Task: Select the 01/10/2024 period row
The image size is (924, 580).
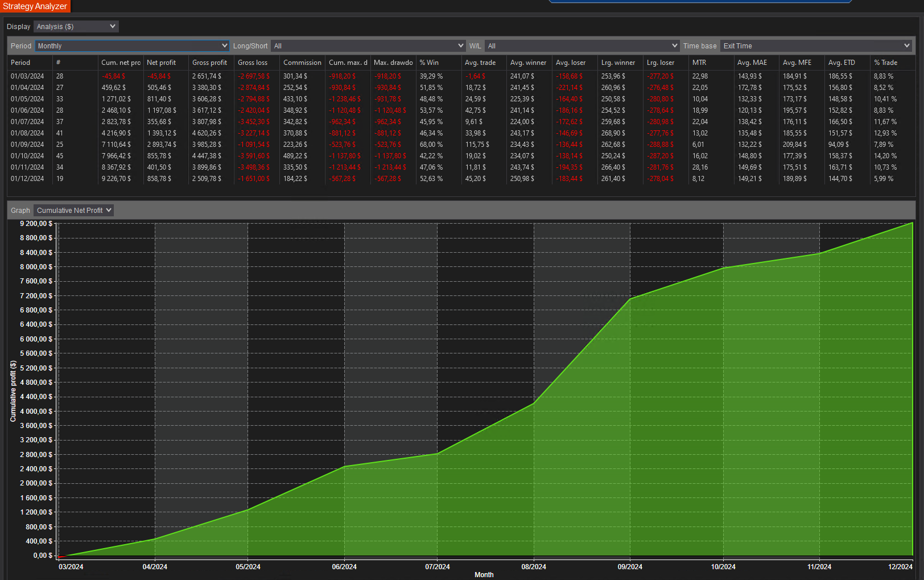Action: (x=461, y=156)
